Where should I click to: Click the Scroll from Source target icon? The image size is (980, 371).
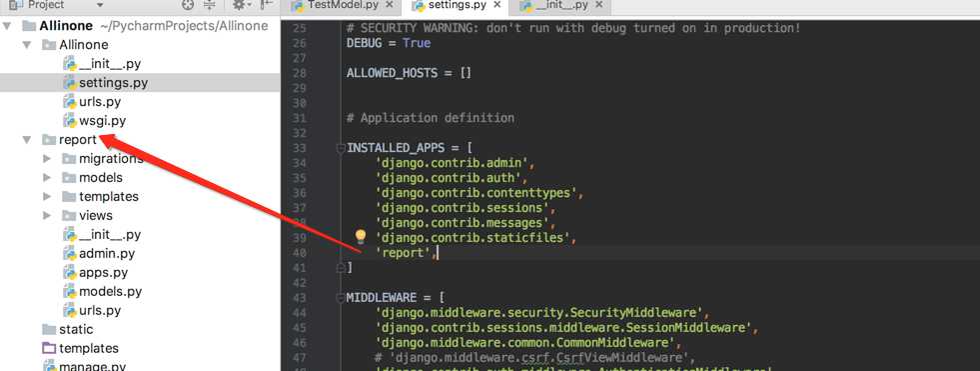click(188, 5)
